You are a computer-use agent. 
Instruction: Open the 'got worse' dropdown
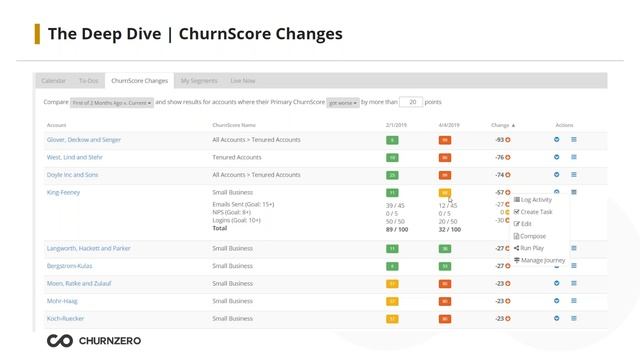click(x=343, y=103)
